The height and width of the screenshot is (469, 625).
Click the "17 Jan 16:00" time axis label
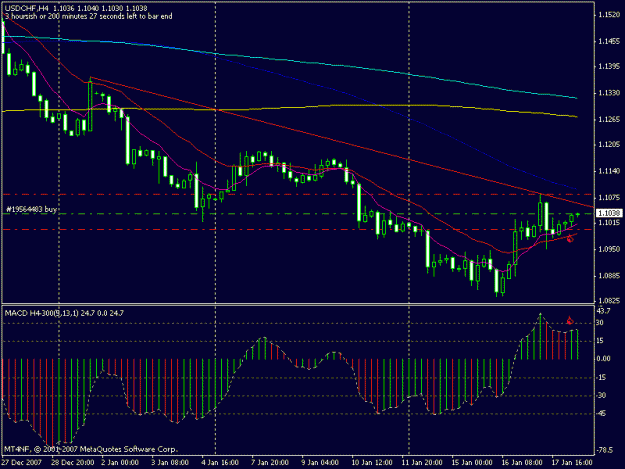coord(572,463)
